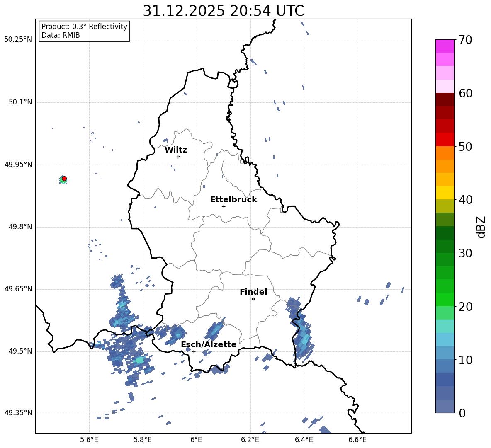Click the yellow colorbar segment just above 40
Viewport: 491px width, 448px height.
tap(445, 193)
